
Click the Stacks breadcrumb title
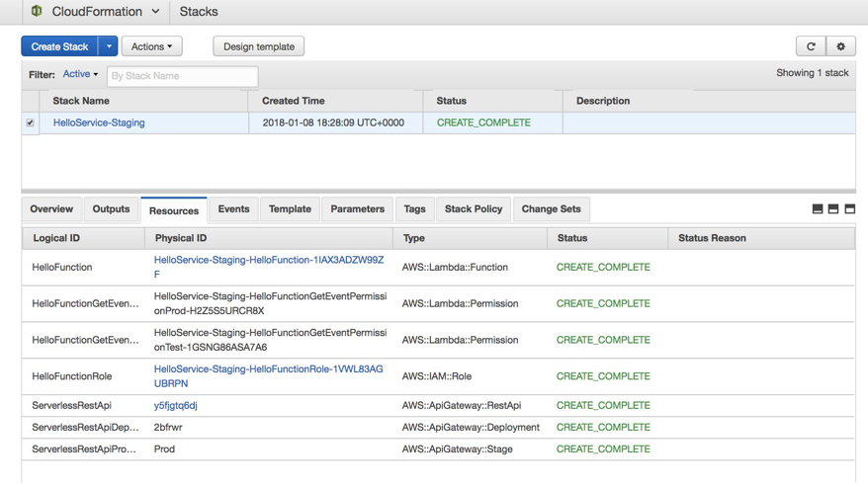point(199,12)
